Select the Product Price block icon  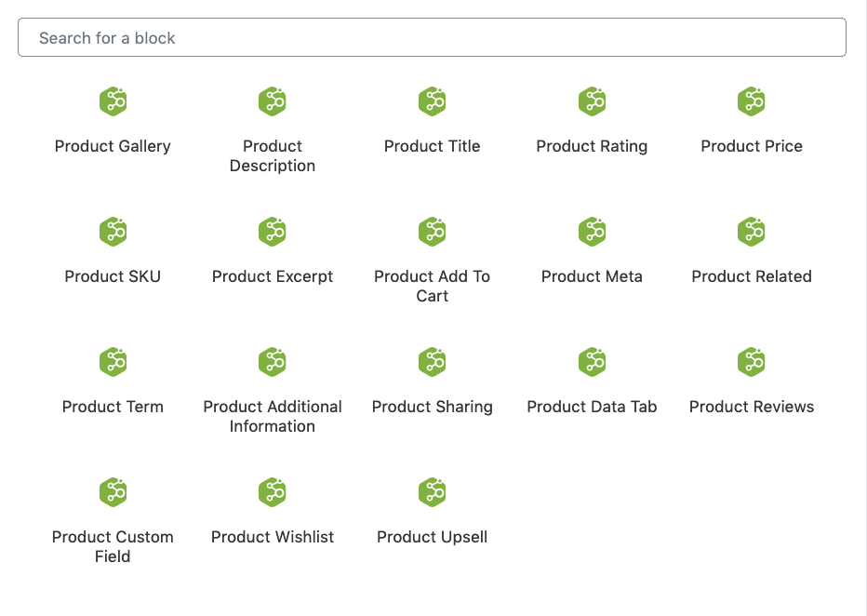tap(752, 101)
